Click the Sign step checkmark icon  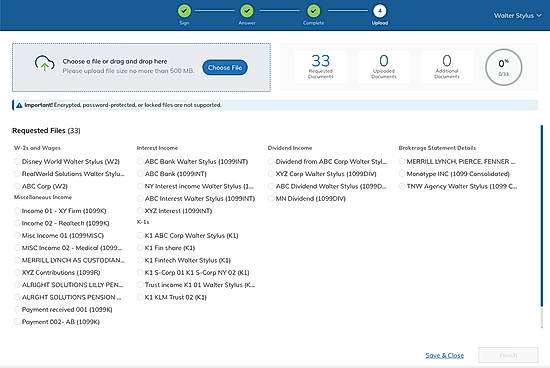(184, 11)
